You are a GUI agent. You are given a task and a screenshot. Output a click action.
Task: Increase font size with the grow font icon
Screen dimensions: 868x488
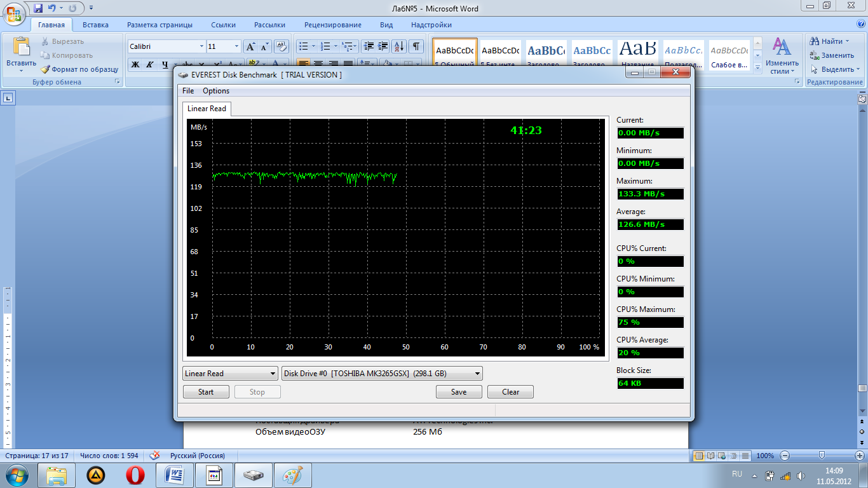[250, 46]
